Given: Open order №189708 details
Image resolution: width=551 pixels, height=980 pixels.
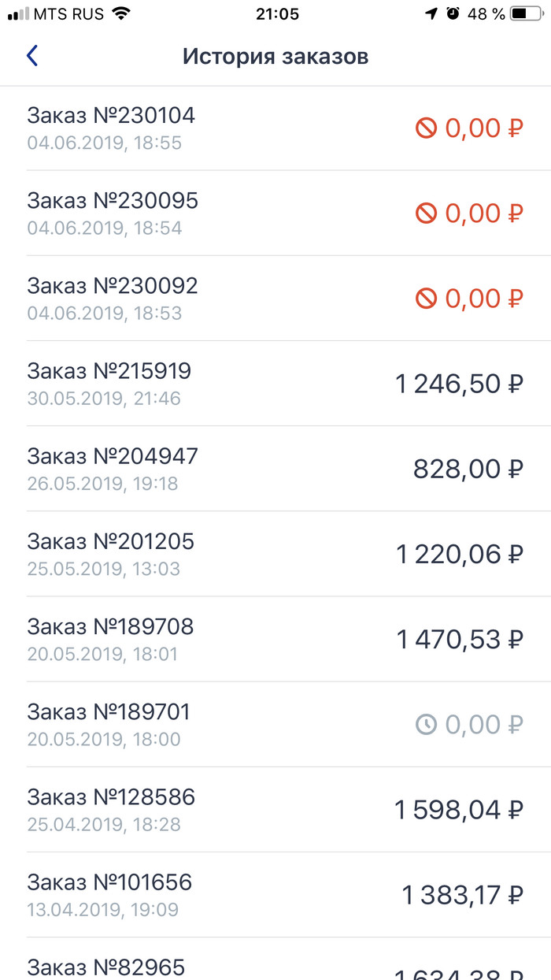Looking at the screenshot, I should [x=275, y=639].
